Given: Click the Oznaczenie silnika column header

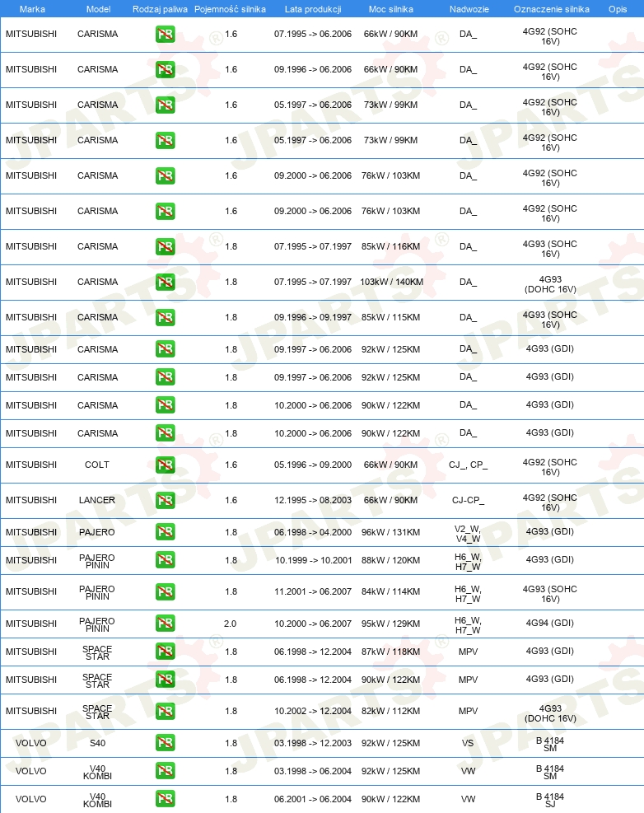Looking at the screenshot, I should pos(551,9).
